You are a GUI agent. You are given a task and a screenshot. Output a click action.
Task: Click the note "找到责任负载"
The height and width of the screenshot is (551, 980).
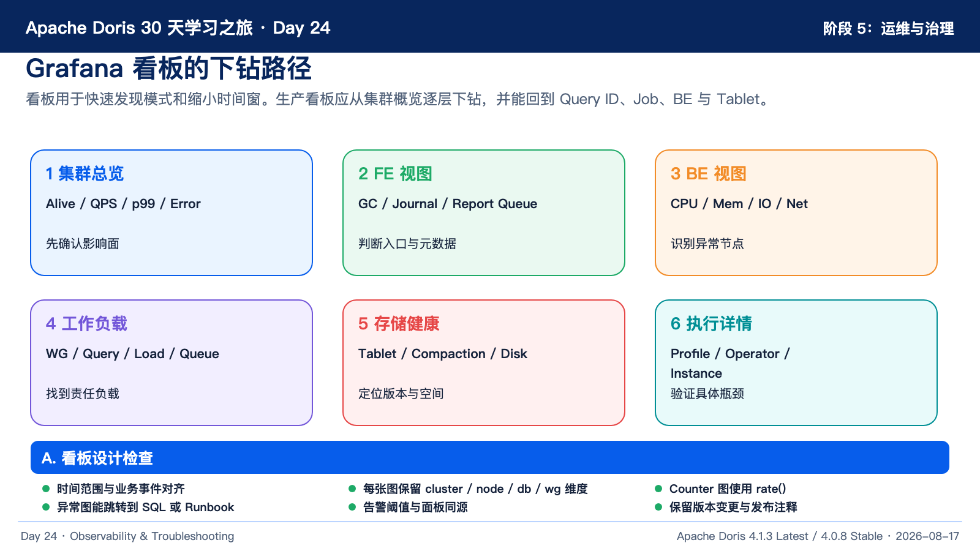[x=83, y=394]
